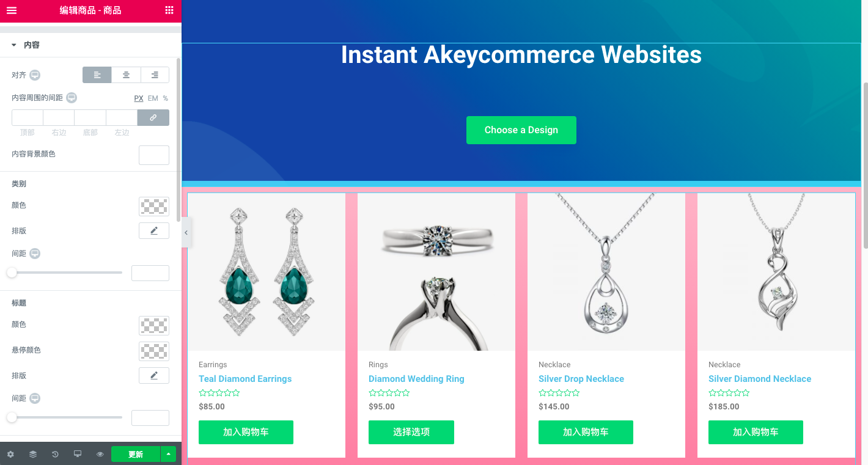Open the revision history icon
Screen dimensions: 868x465
[x=55, y=454]
